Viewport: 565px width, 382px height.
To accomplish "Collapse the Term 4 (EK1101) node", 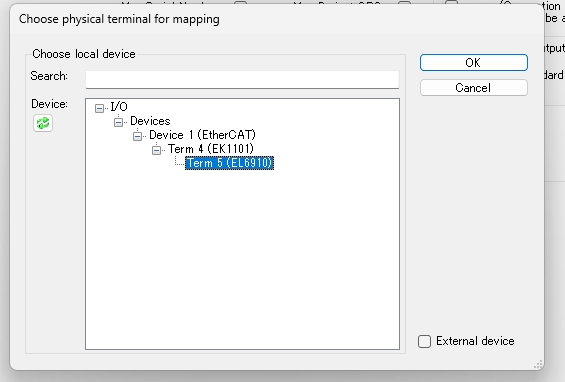I will click(156, 150).
